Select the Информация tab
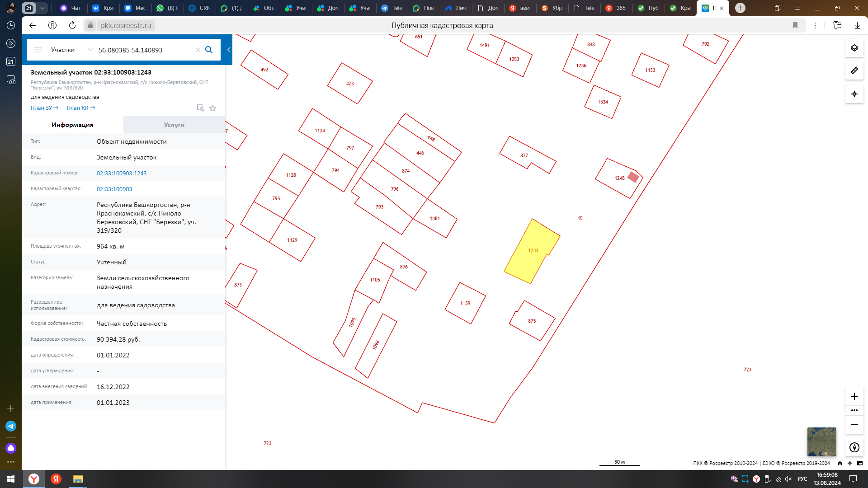Viewport: 868px width, 488px height. pyautogui.click(x=72, y=125)
